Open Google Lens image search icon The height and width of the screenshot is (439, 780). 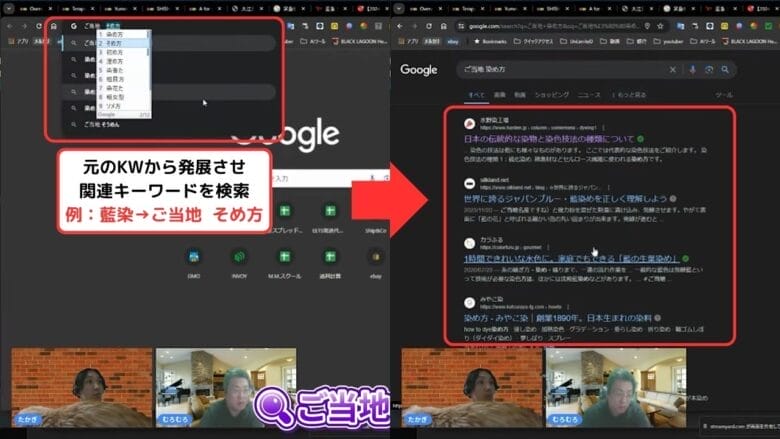[709, 70]
